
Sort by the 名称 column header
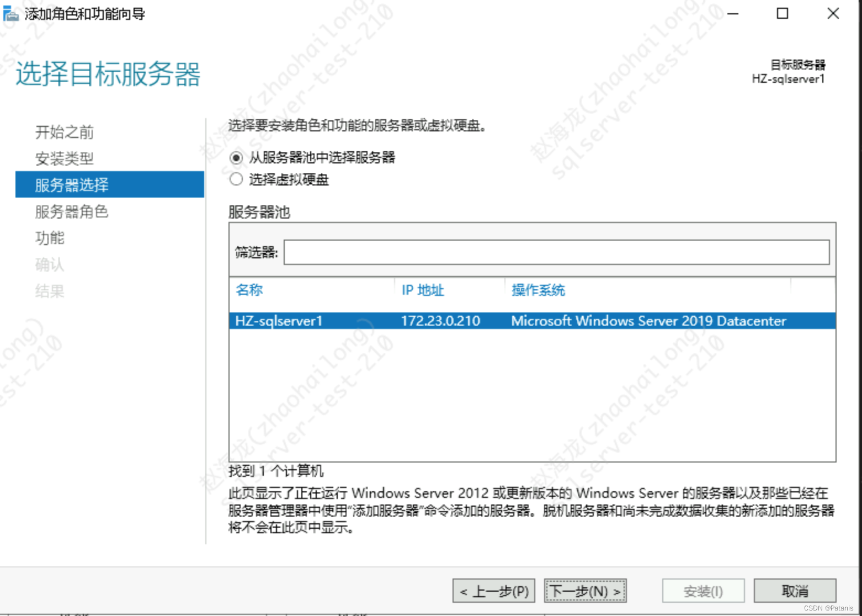click(249, 290)
